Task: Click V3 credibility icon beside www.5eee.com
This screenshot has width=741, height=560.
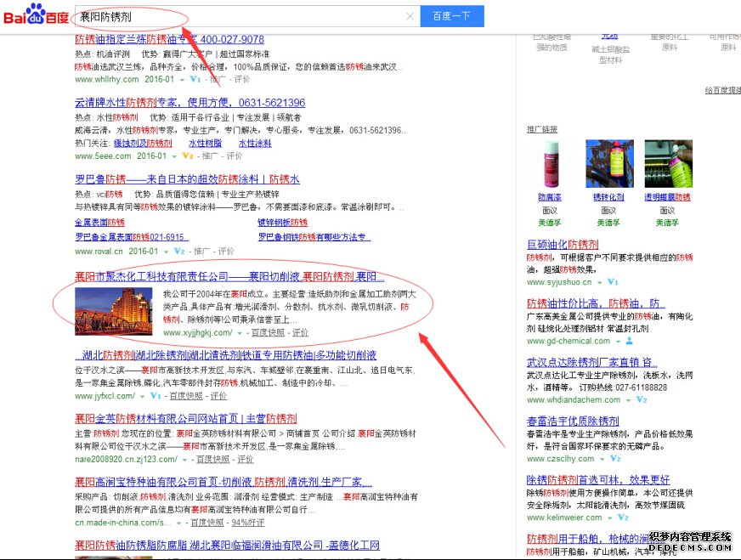Action: (x=187, y=156)
